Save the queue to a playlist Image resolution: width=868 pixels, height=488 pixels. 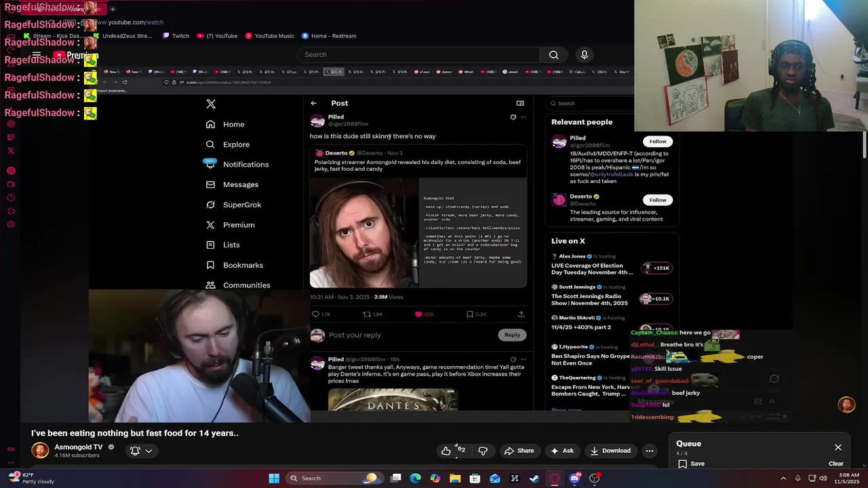[692, 464]
